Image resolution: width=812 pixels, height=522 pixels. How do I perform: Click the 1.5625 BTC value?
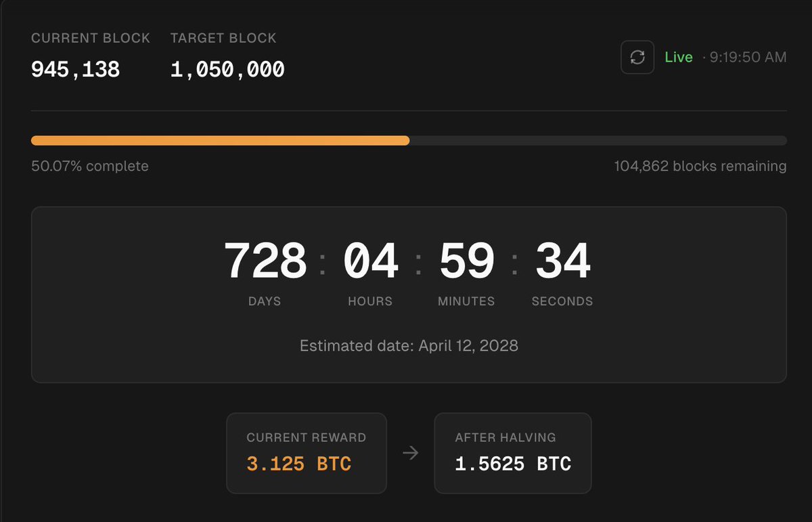pyautogui.click(x=513, y=464)
